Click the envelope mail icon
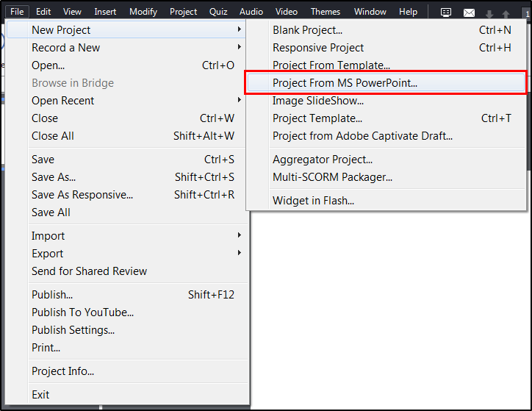 click(469, 12)
